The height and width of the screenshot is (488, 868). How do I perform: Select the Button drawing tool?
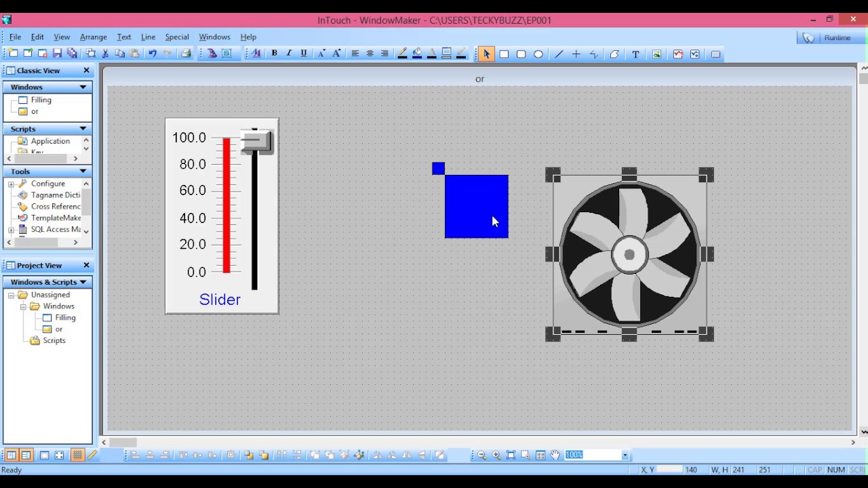[715, 54]
